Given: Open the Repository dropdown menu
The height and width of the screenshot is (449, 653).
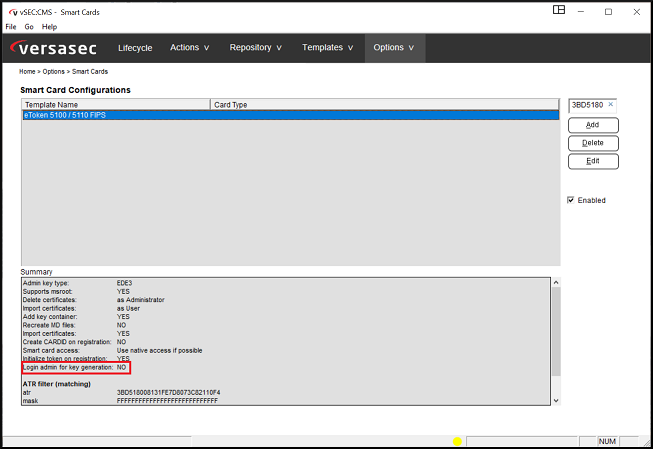Looking at the screenshot, I should (x=256, y=47).
